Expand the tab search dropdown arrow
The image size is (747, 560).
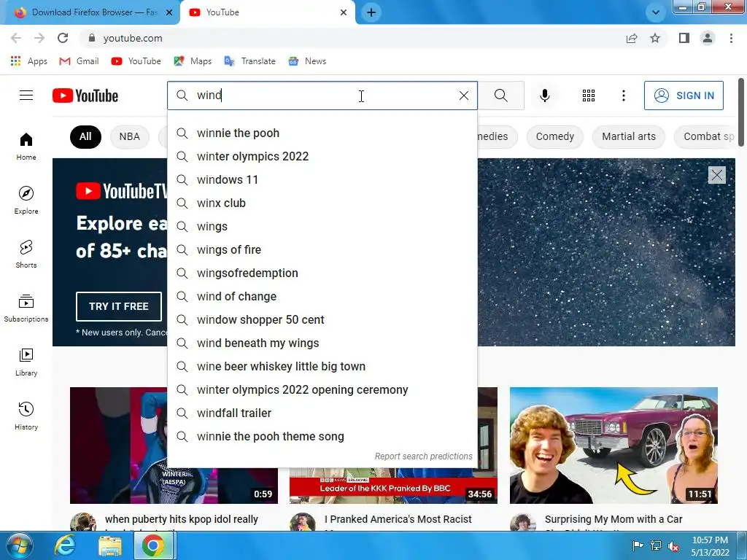[656, 12]
